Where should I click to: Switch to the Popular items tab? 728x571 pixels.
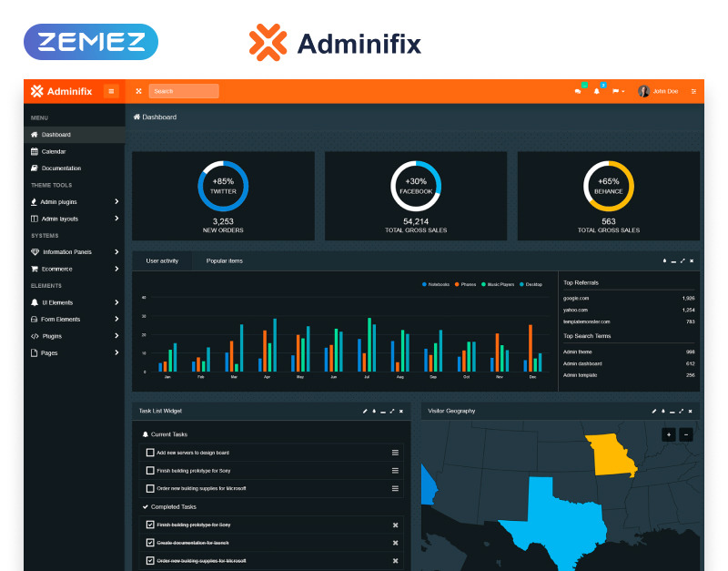224,261
